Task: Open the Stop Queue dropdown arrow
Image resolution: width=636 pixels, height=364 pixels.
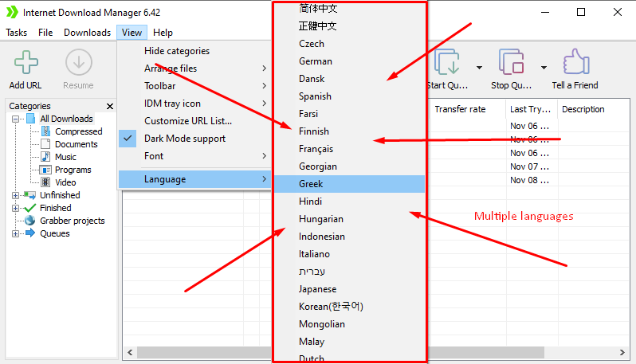Action: click(x=544, y=68)
